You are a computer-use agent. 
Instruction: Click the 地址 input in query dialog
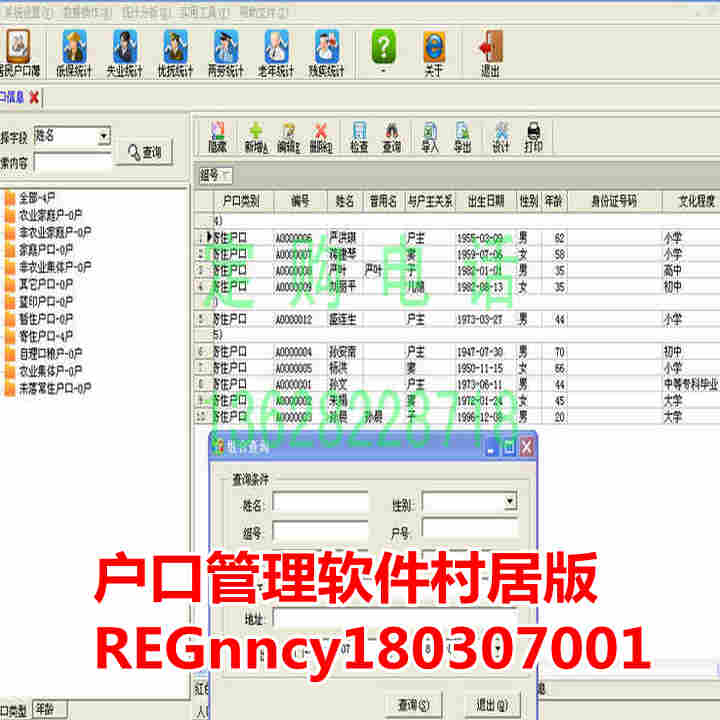pyautogui.click(x=396, y=618)
